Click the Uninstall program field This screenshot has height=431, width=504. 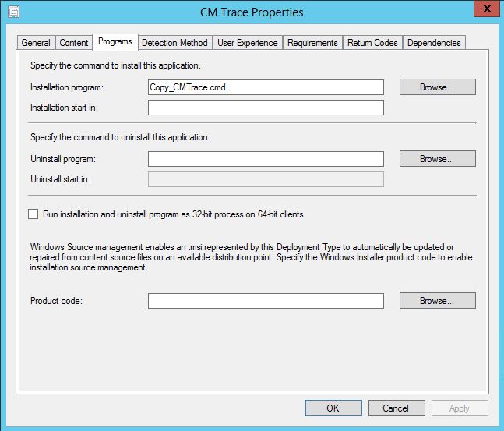click(266, 159)
